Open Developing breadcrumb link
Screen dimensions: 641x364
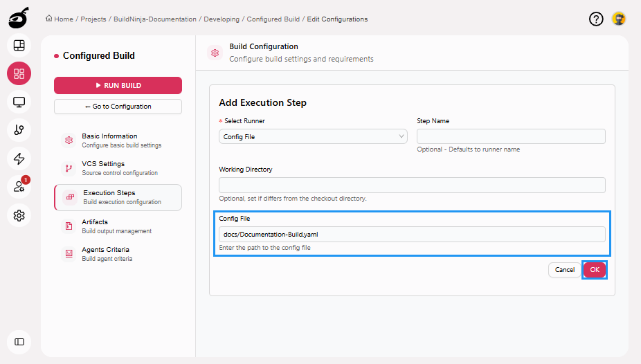[222, 19]
